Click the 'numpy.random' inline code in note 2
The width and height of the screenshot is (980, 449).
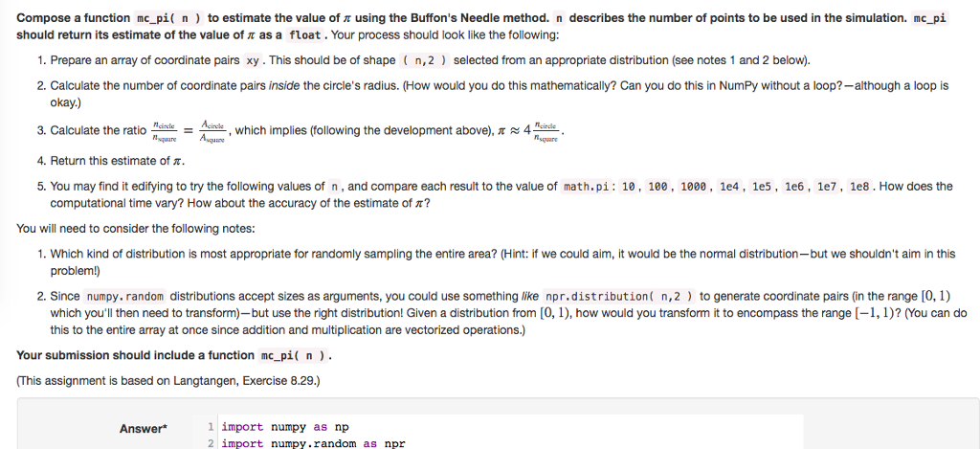125,297
